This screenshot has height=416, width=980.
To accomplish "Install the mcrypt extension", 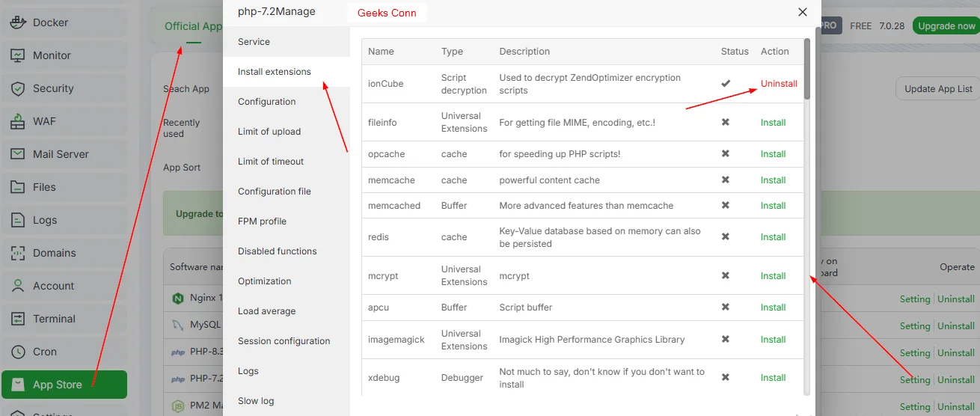I will pyautogui.click(x=773, y=276).
